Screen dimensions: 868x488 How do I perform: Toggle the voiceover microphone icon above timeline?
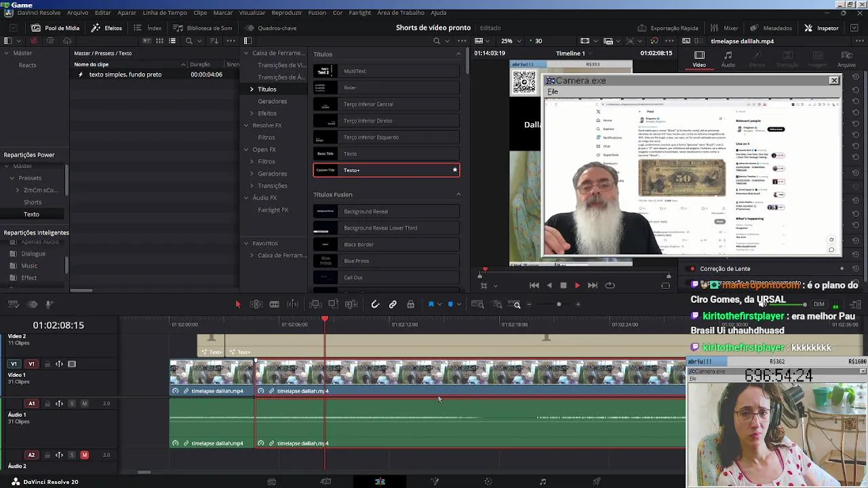click(49, 304)
